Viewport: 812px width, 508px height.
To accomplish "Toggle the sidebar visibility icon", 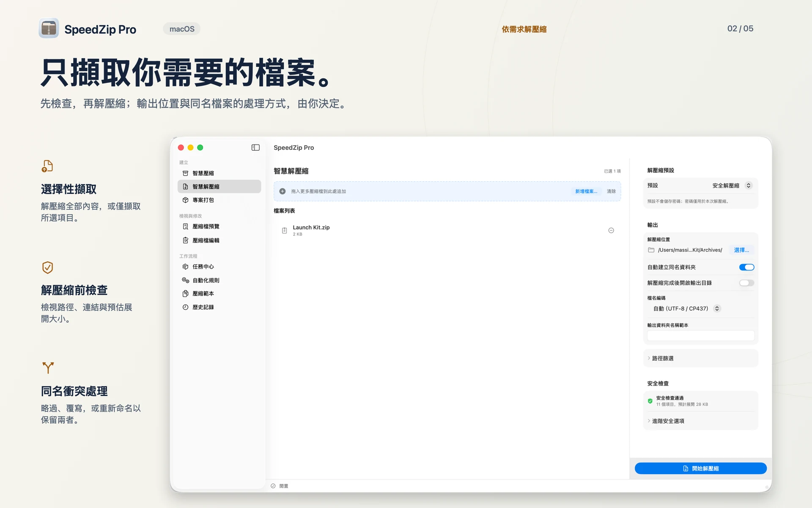I will (255, 147).
